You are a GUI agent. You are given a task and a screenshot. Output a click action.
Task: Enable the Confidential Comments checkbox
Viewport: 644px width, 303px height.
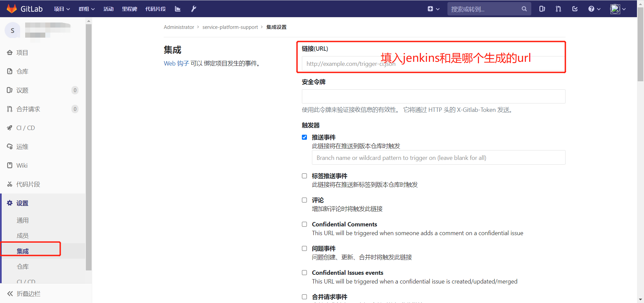tap(304, 224)
